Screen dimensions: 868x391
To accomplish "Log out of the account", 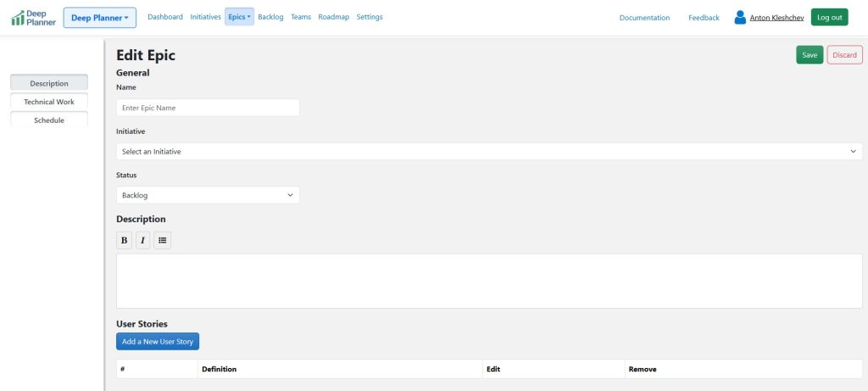I will (x=829, y=17).
